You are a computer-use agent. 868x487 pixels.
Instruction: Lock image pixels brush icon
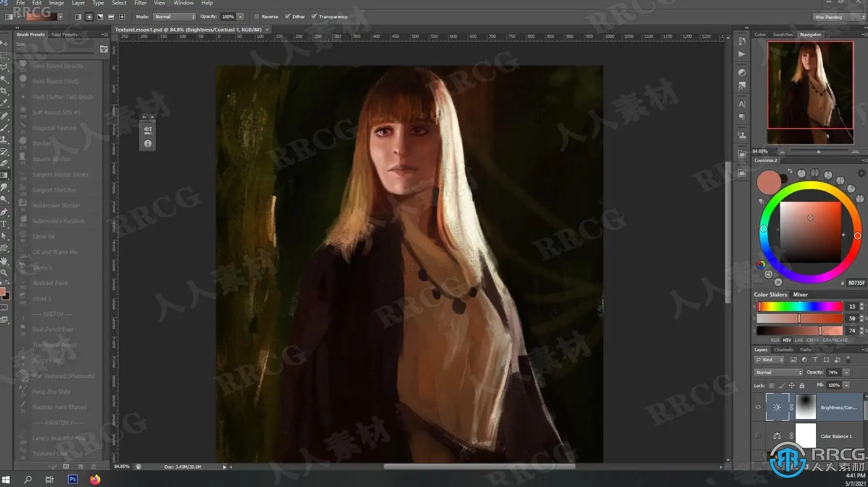tap(782, 385)
